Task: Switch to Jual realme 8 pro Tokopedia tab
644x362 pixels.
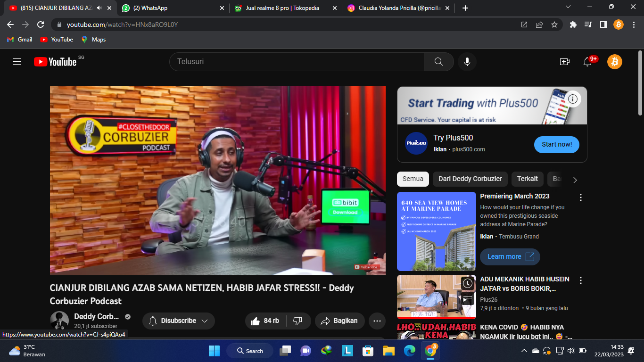Action: [x=286, y=8]
